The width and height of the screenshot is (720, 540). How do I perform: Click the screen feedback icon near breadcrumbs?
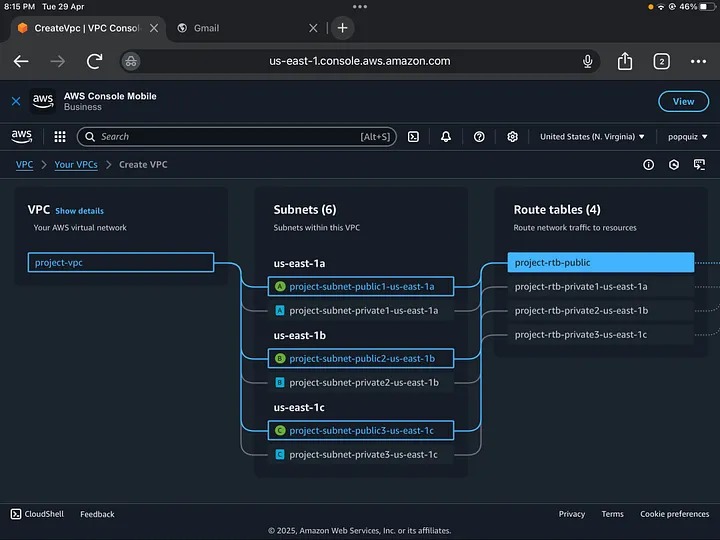[699, 164]
